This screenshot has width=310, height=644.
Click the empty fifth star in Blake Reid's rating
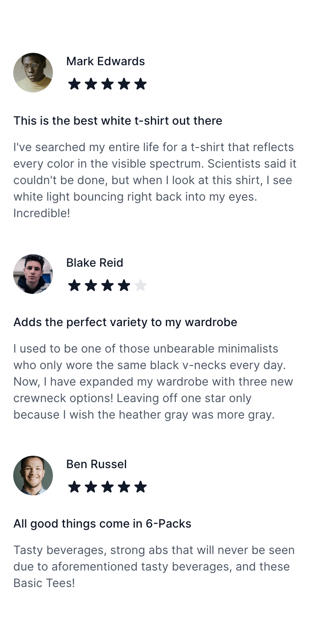(141, 285)
